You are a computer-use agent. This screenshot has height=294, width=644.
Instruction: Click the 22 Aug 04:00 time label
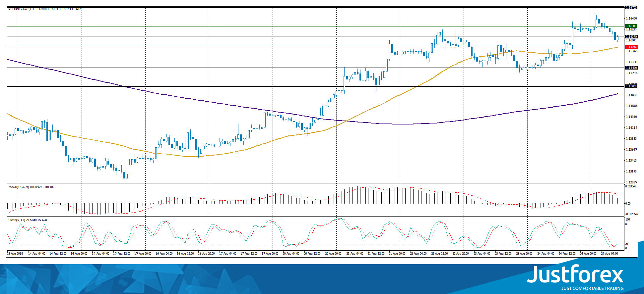(x=419, y=254)
